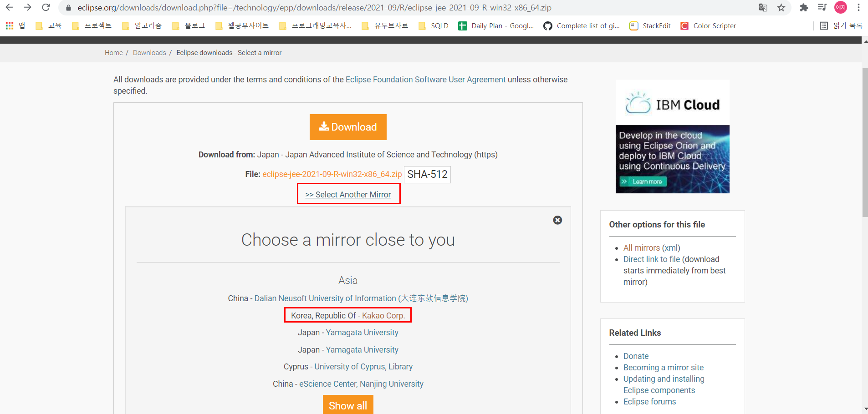Open the IBM Cloud advertisement banner
This screenshot has height=414, width=868.
673,136
